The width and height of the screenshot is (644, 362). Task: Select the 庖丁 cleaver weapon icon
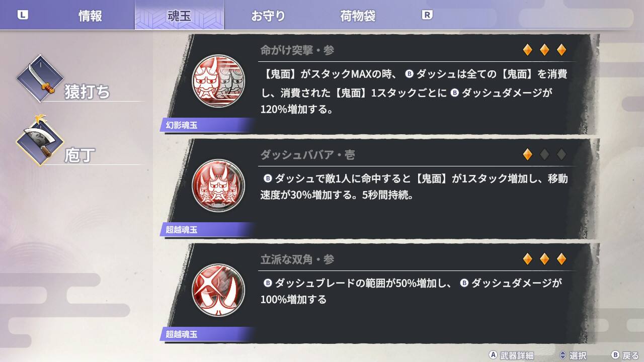point(40,142)
